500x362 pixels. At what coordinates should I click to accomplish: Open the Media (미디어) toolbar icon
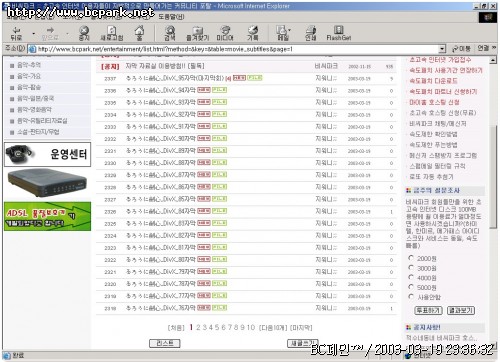(225, 34)
